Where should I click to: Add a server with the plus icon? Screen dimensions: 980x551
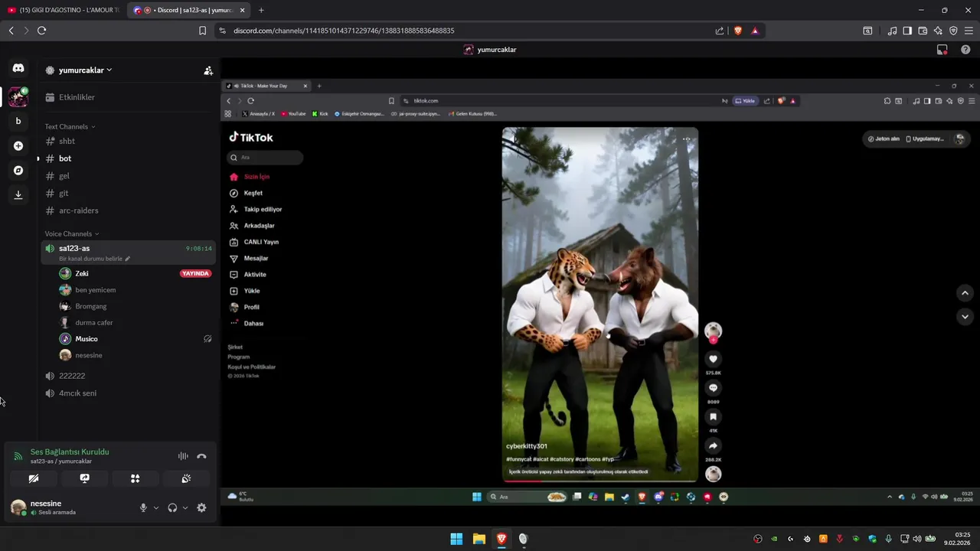tap(18, 145)
